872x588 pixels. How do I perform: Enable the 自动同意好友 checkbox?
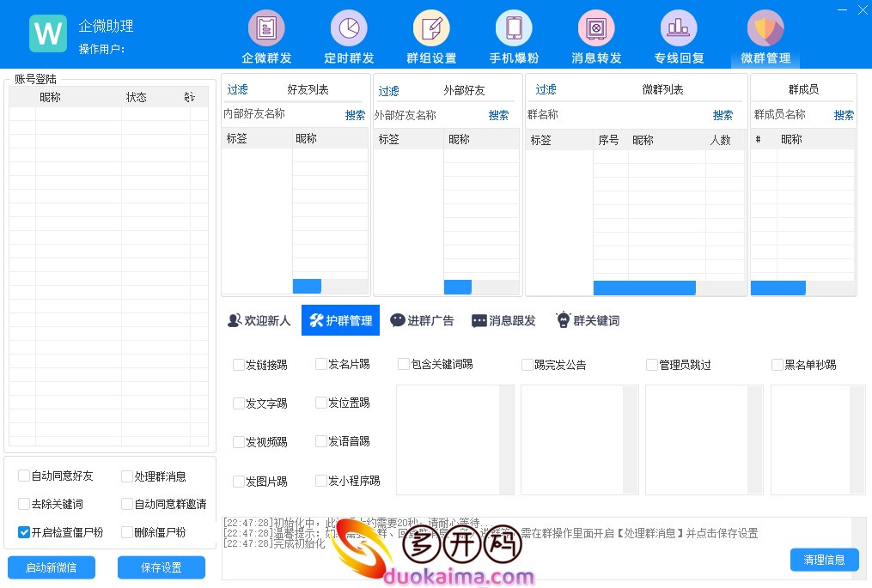(25, 476)
